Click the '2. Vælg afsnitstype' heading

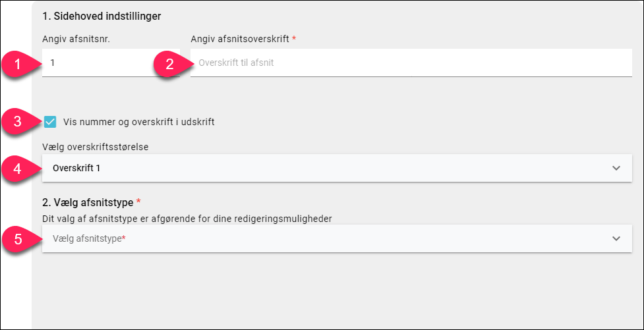[x=88, y=202]
